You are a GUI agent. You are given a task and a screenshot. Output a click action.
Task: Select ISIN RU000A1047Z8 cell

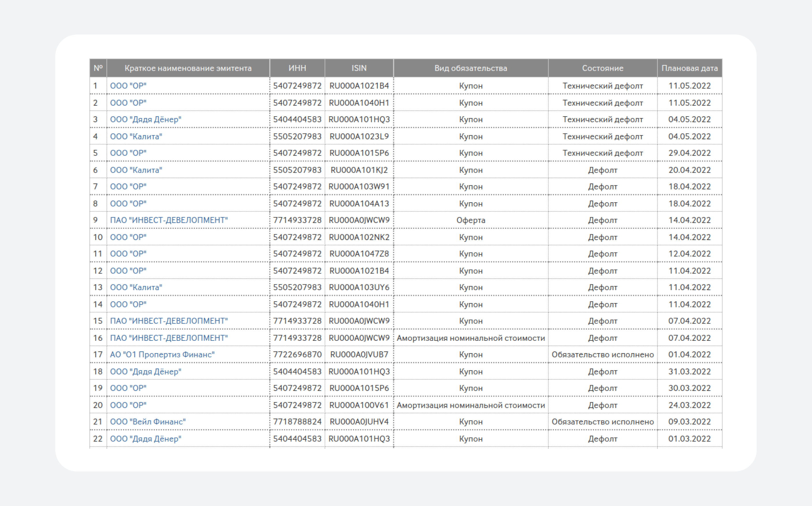tap(359, 254)
